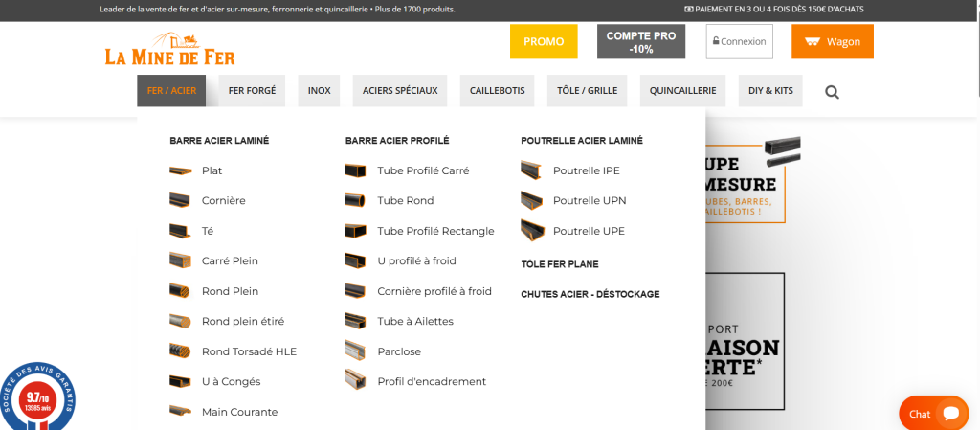Open the Carré Plein link

click(230, 260)
